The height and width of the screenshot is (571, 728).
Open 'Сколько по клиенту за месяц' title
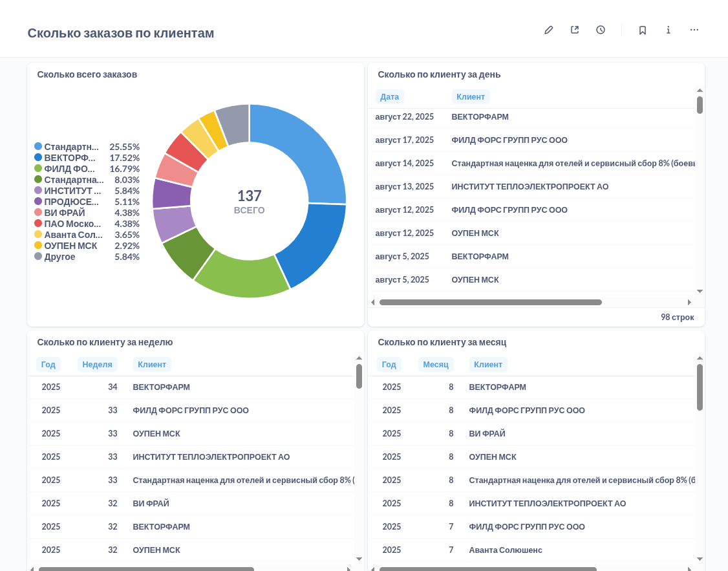tap(442, 342)
